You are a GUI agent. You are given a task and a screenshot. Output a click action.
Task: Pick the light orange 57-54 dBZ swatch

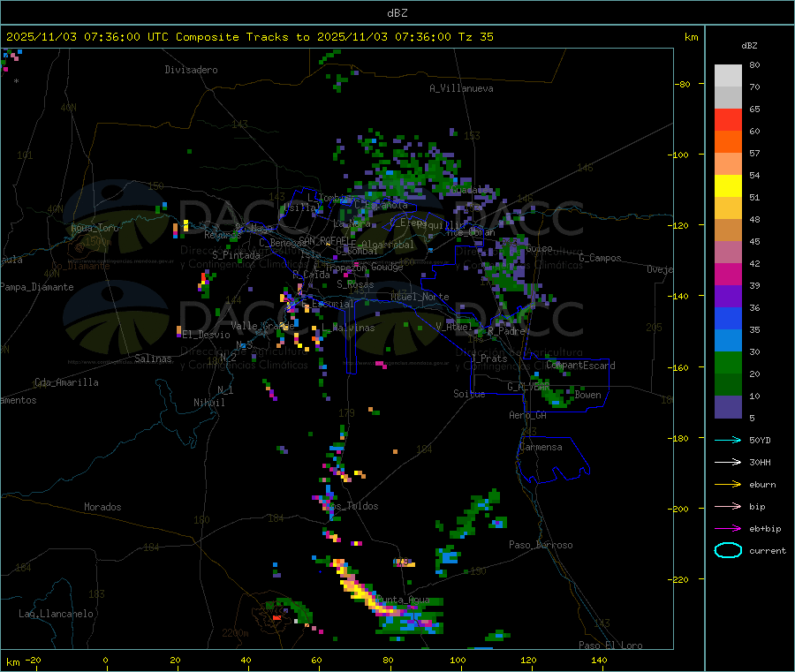[728, 164]
